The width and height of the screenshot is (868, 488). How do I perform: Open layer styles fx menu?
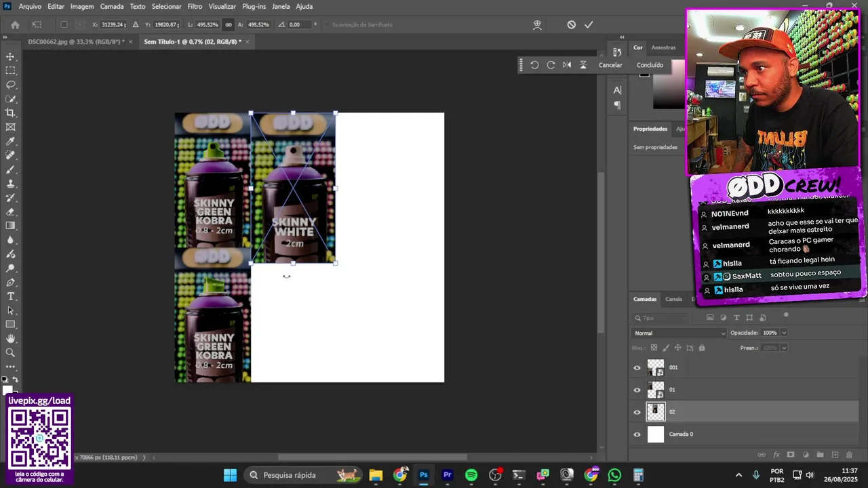[x=776, y=455]
